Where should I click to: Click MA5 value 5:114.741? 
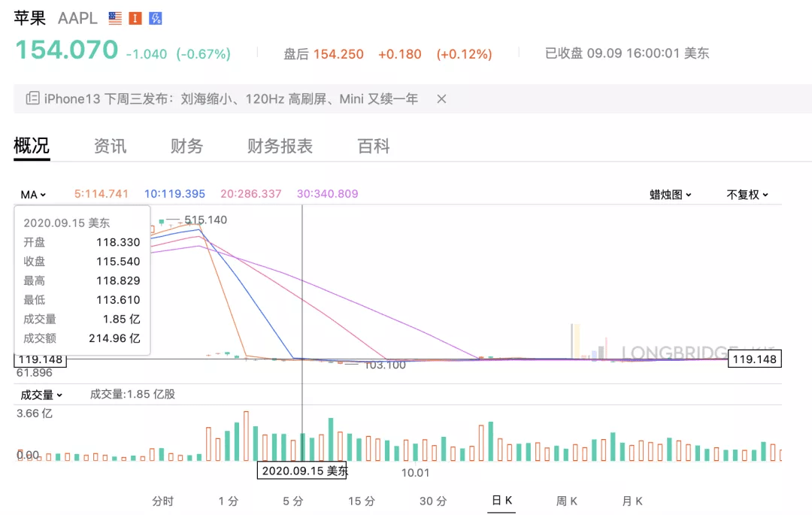pos(101,193)
